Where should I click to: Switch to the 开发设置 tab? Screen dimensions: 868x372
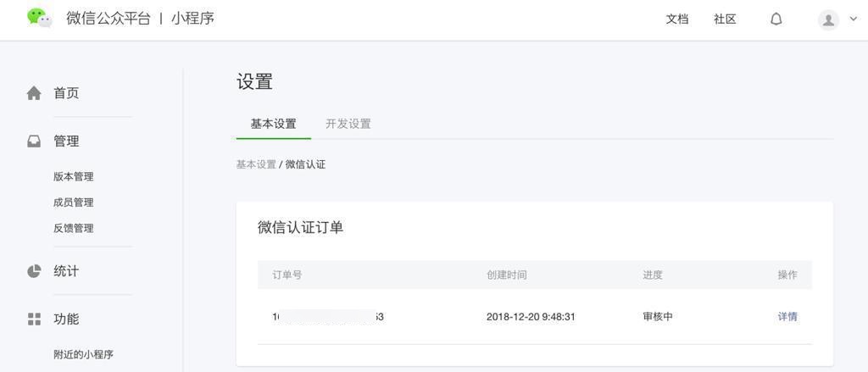tap(348, 124)
